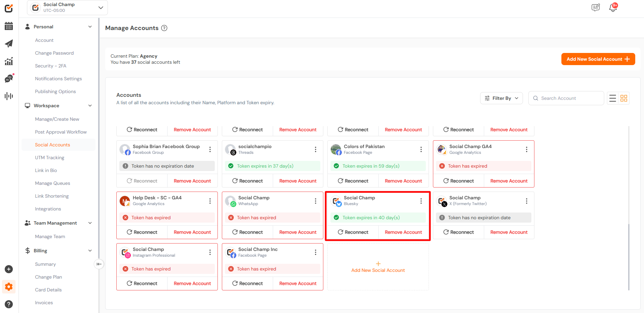Open UTM Tracking settings page

50,158
